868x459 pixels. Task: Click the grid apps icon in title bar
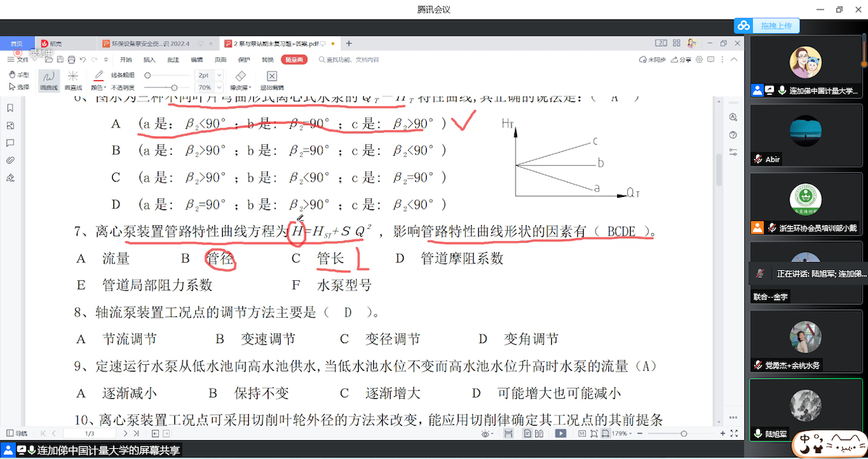tap(676, 43)
